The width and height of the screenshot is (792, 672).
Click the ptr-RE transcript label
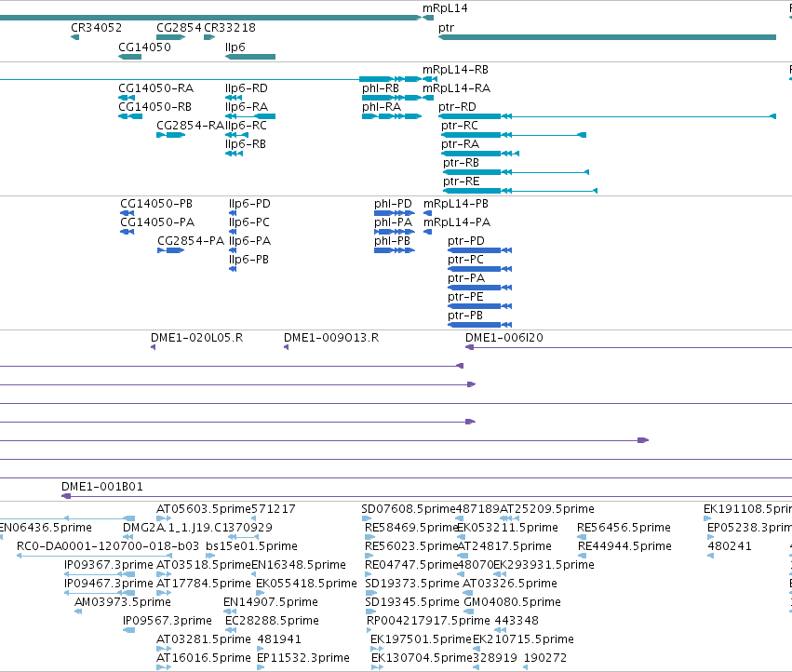point(462,181)
